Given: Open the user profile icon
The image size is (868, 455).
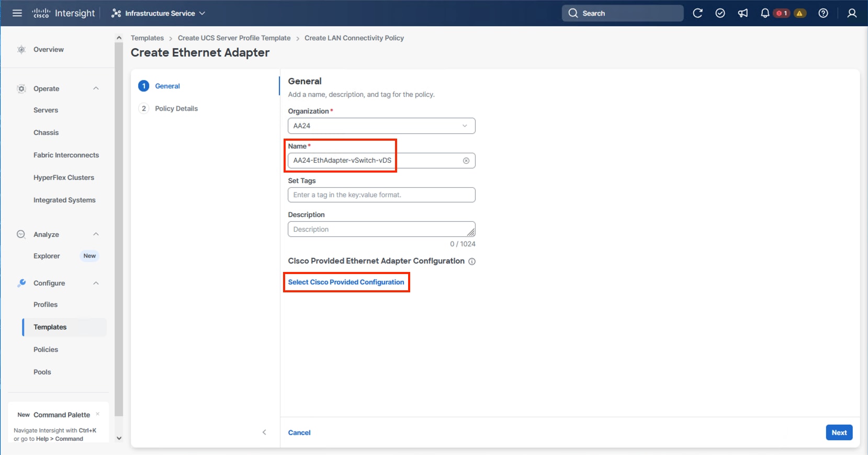Looking at the screenshot, I should (852, 13).
